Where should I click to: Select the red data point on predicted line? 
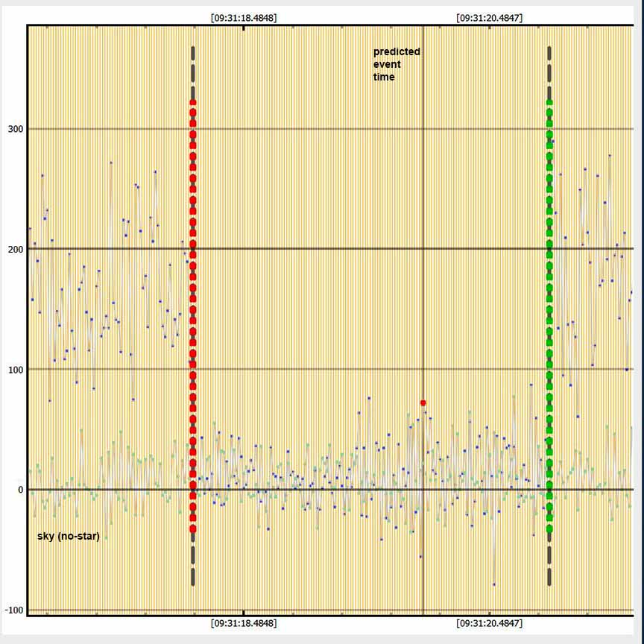click(x=423, y=403)
